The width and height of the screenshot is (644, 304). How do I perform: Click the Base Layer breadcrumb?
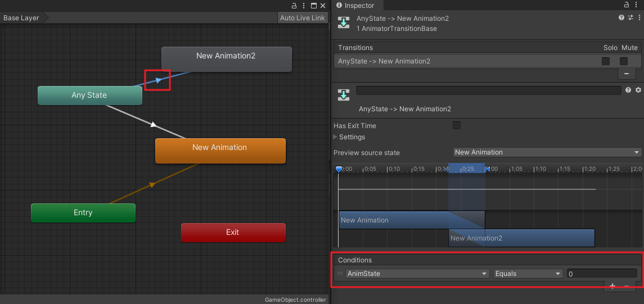pos(21,18)
